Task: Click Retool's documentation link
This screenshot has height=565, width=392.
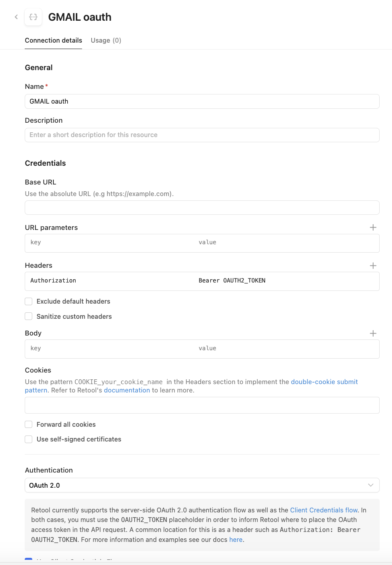Action: [127, 390]
